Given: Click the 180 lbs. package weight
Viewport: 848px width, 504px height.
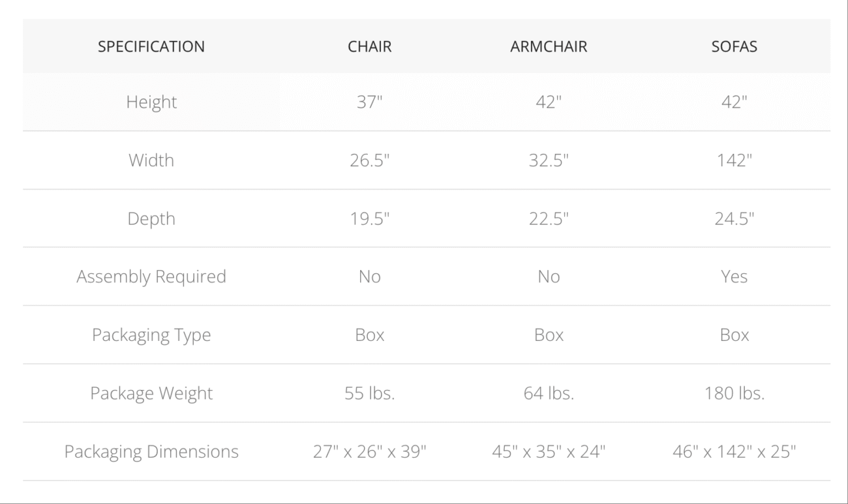Looking at the screenshot, I should (734, 393).
